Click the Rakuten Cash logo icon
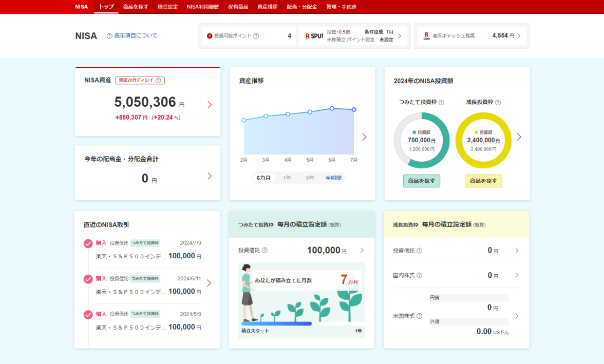 pyautogui.click(x=426, y=36)
